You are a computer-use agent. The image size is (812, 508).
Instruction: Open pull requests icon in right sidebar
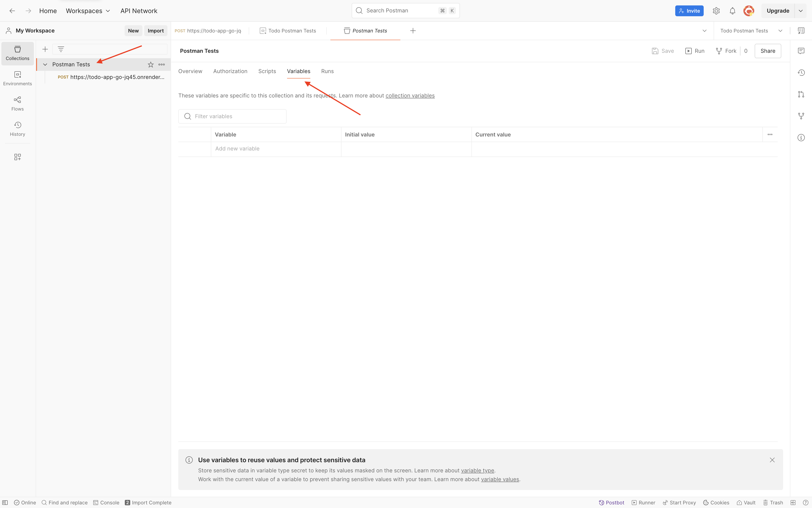pos(801,95)
